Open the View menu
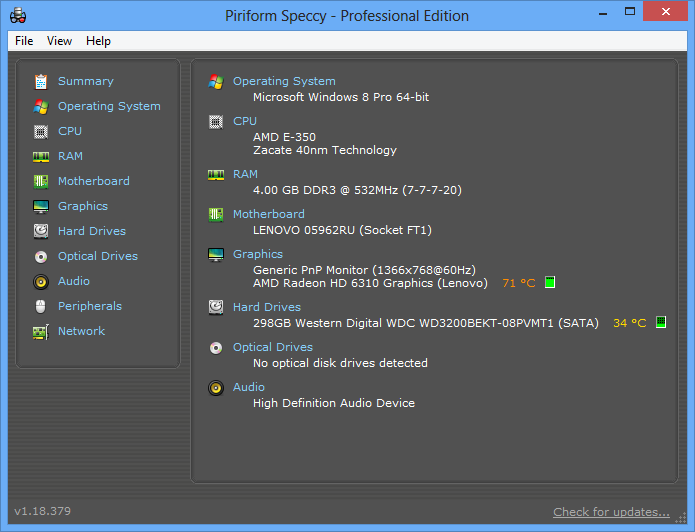The image size is (695, 532). click(59, 41)
